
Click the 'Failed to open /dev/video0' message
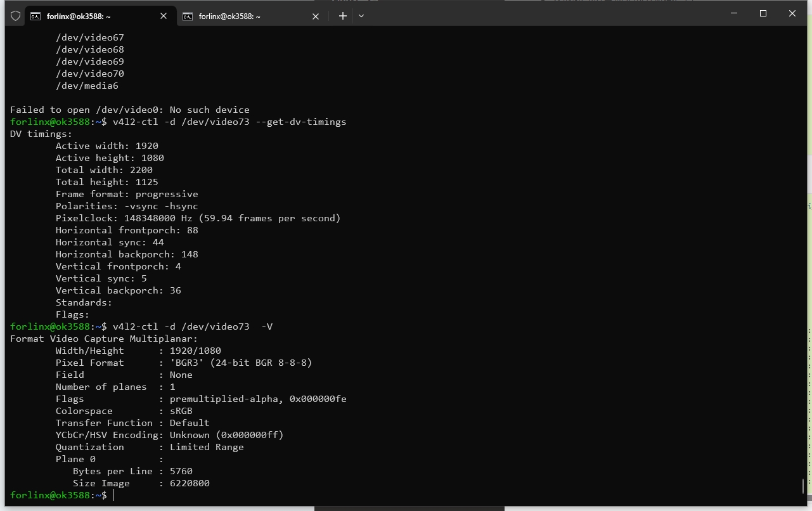(x=129, y=110)
